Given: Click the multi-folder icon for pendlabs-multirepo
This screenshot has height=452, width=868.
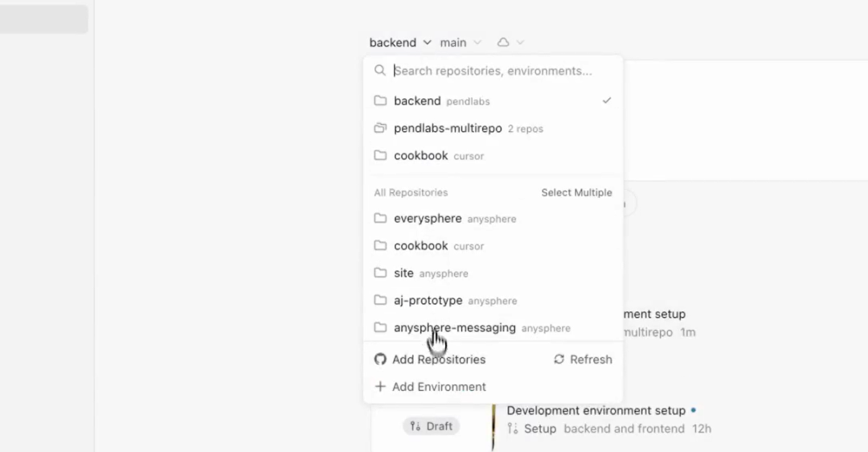Looking at the screenshot, I should point(380,128).
